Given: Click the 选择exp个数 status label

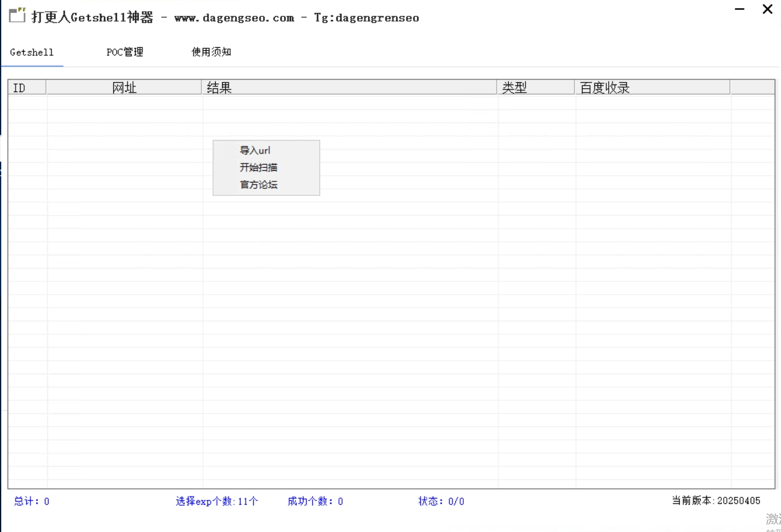Looking at the screenshot, I should click(216, 502).
